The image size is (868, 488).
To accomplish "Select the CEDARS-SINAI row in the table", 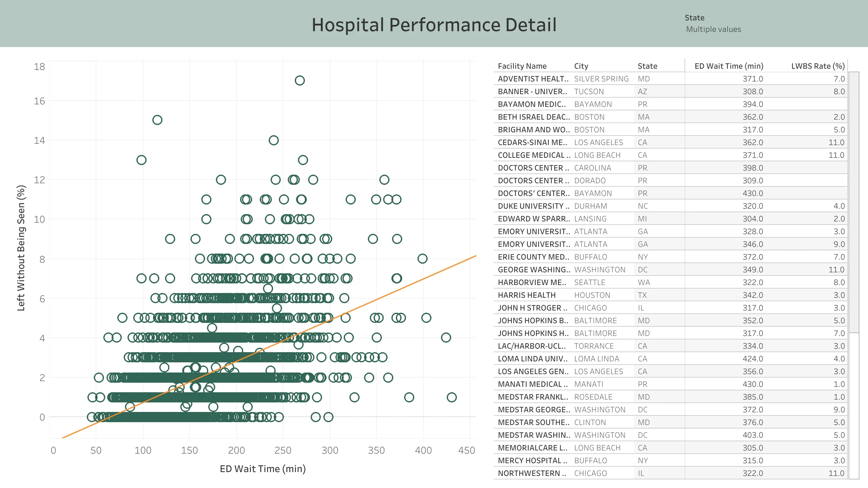I will click(x=573, y=142).
